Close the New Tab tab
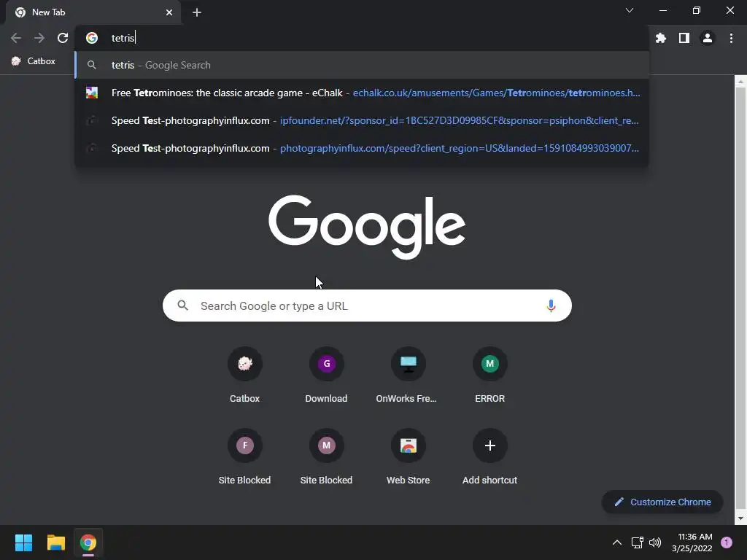The height and width of the screenshot is (560, 747). pyautogui.click(x=169, y=12)
